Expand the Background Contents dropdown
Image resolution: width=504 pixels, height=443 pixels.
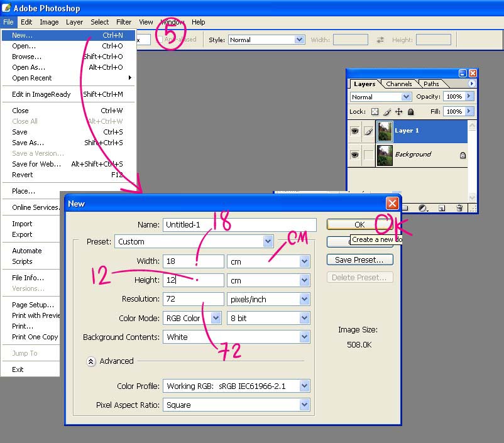pyautogui.click(x=304, y=337)
